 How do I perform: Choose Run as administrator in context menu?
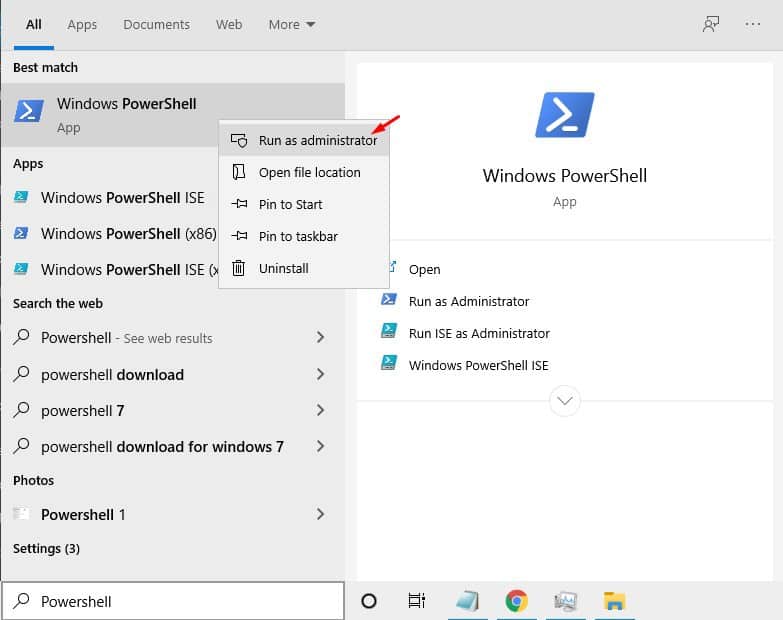click(304, 140)
